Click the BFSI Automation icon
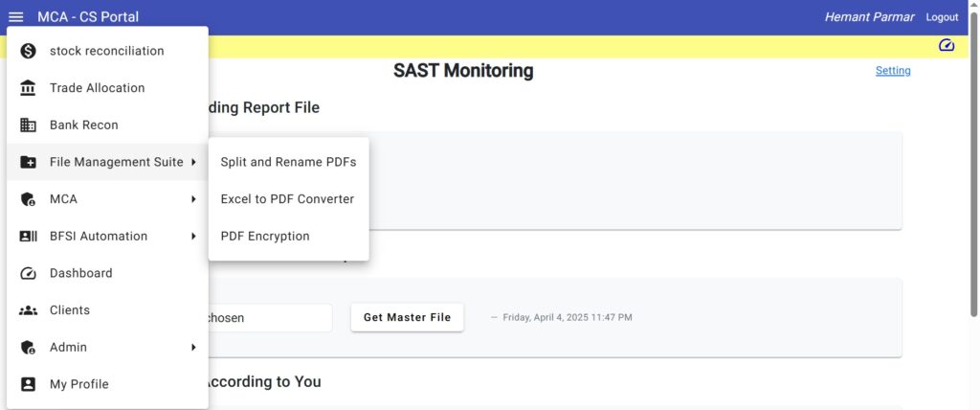The image size is (980, 410). (x=29, y=237)
